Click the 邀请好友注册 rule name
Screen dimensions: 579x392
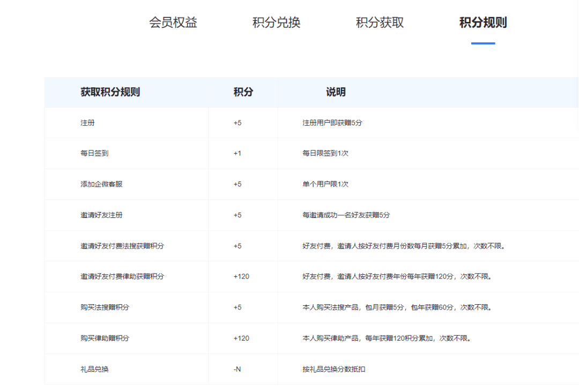pyautogui.click(x=101, y=215)
